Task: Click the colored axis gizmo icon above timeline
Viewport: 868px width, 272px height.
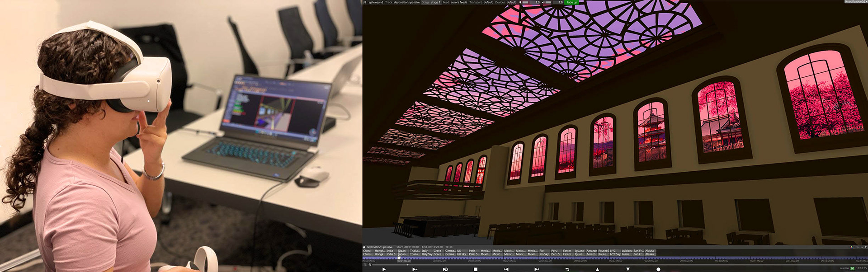Action: (852, 247)
